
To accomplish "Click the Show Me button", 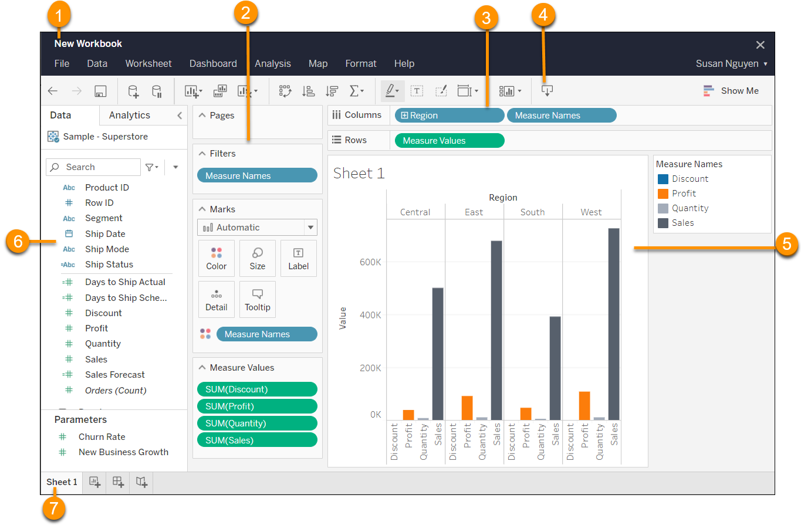I will (731, 91).
